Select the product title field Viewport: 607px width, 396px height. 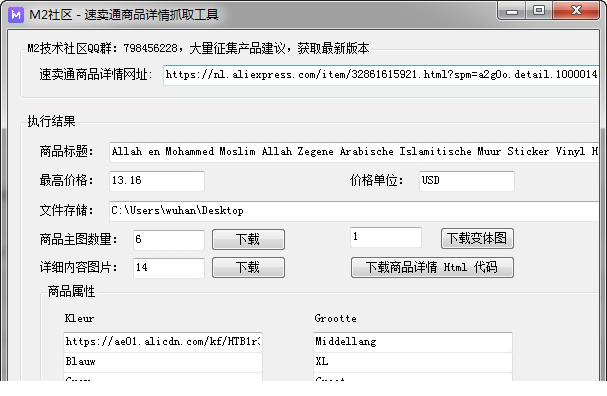(x=354, y=152)
